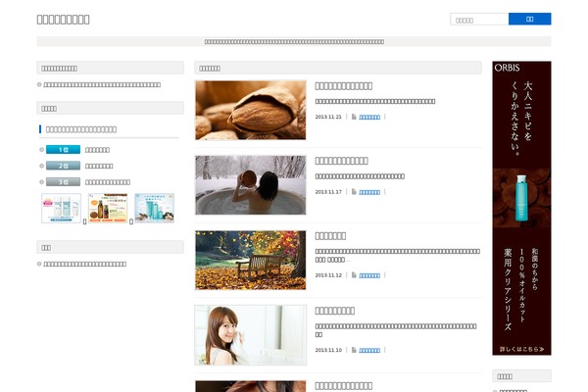
Task: Click the category link next to 2013.11.17
Action: coord(369,192)
